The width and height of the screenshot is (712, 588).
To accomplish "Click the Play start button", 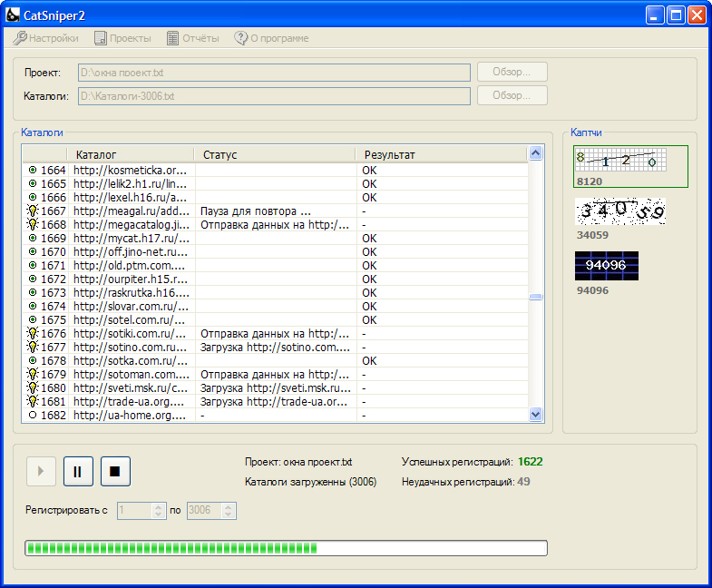I will point(41,471).
